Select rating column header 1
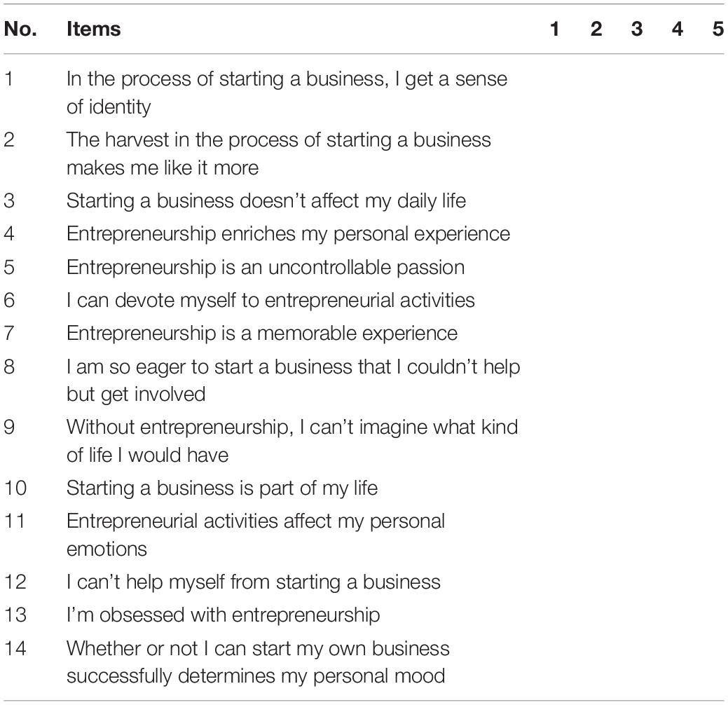 [554, 29]
